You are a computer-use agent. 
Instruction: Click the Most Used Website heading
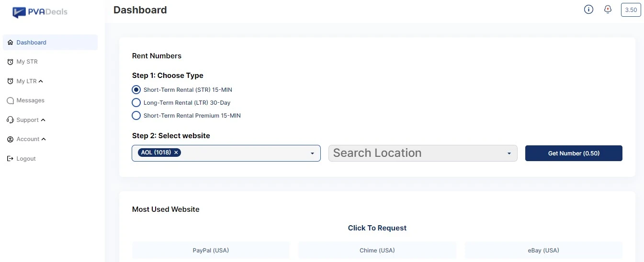pyautogui.click(x=166, y=209)
